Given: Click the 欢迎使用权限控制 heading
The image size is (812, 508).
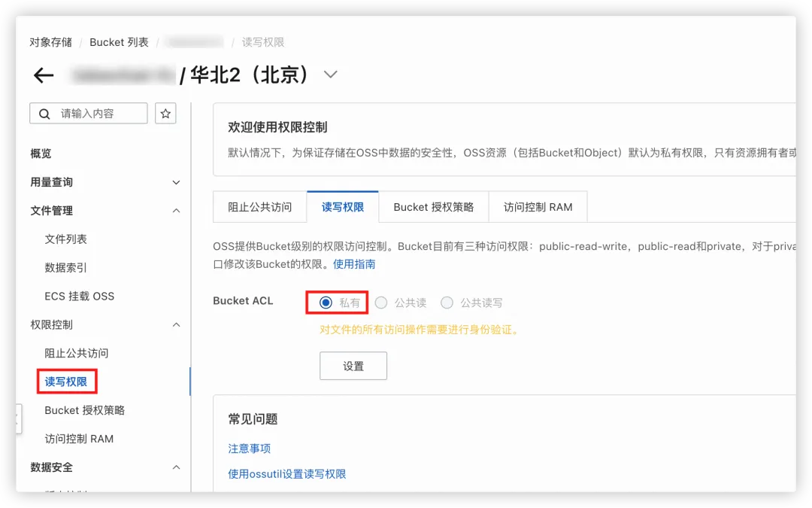Looking at the screenshot, I should pyautogui.click(x=277, y=127).
